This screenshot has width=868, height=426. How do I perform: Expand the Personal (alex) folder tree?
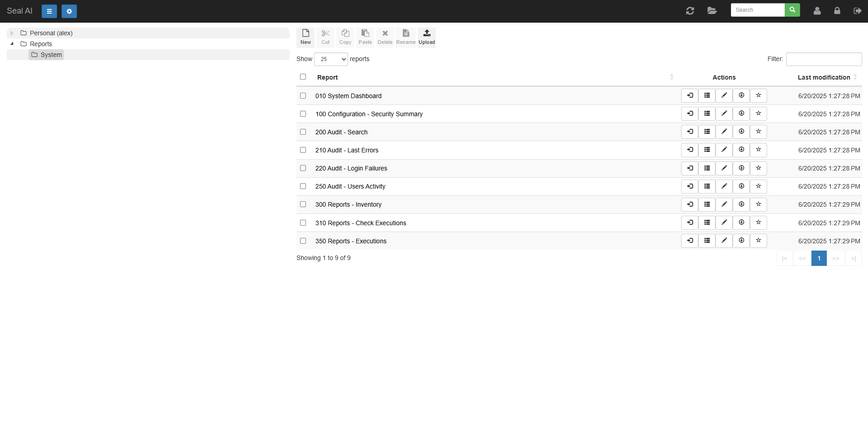[x=12, y=33]
